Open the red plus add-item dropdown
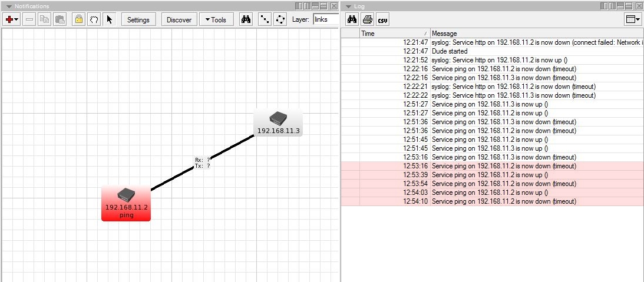 coord(12,19)
